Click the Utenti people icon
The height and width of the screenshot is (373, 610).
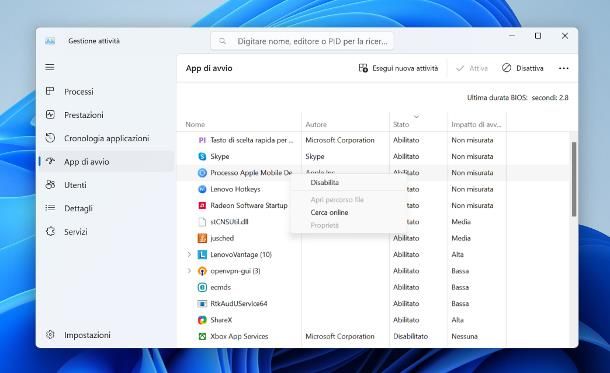coord(50,184)
